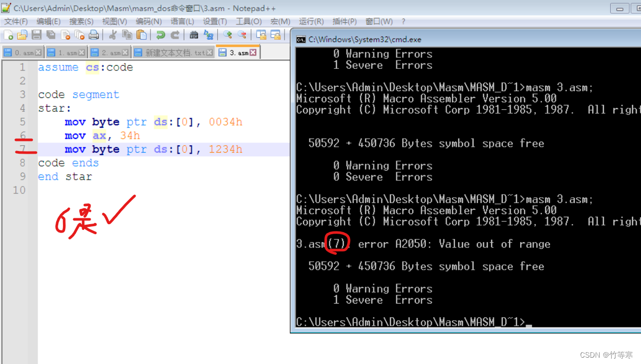Click the Open file folder icon
641x364 pixels.
click(x=22, y=35)
